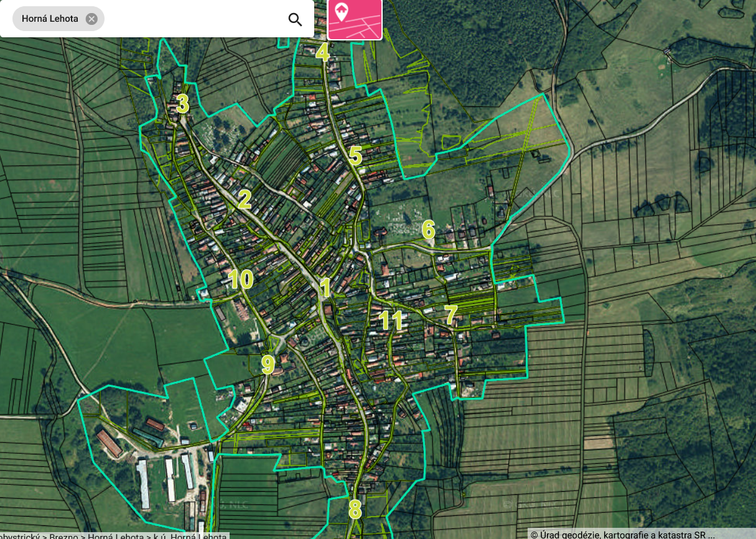Click map marker number 3
Image resolution: width=756 pixels, height=539 pixels.
click(x=182, y=104)
